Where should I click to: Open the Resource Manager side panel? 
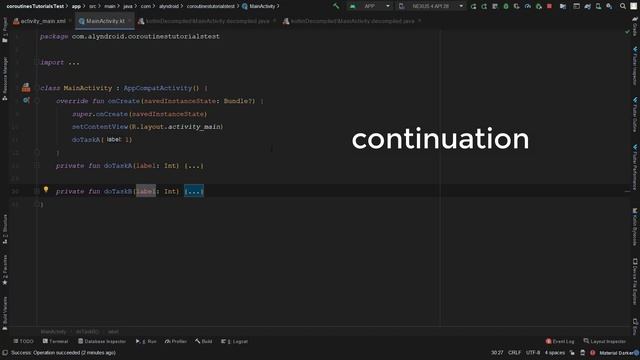[5, 78]
